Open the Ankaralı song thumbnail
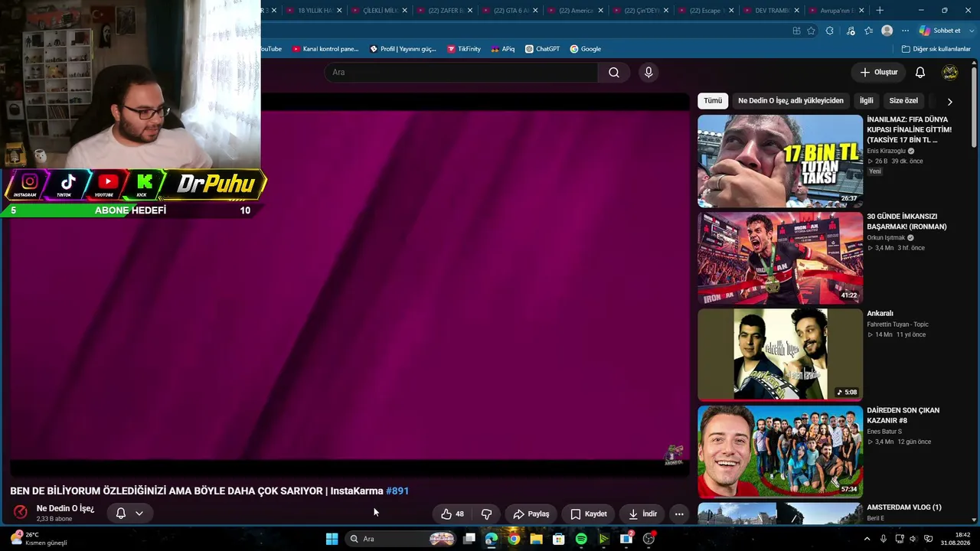This screenshot has width=980, height=551. (x=780, y=354)
